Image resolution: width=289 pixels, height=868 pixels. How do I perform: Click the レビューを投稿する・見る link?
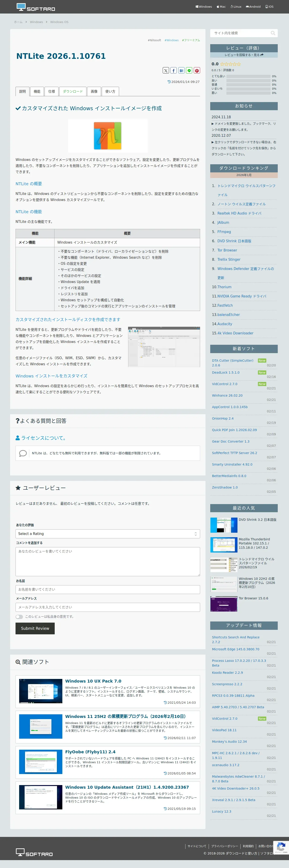coord(244,55)
